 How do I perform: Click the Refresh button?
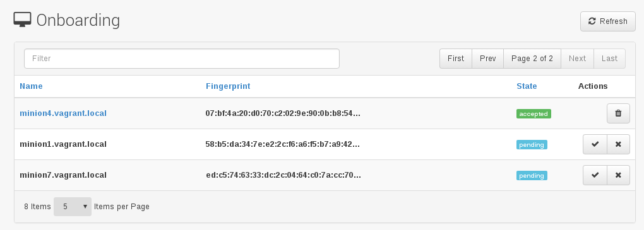[x=608, y=21]
